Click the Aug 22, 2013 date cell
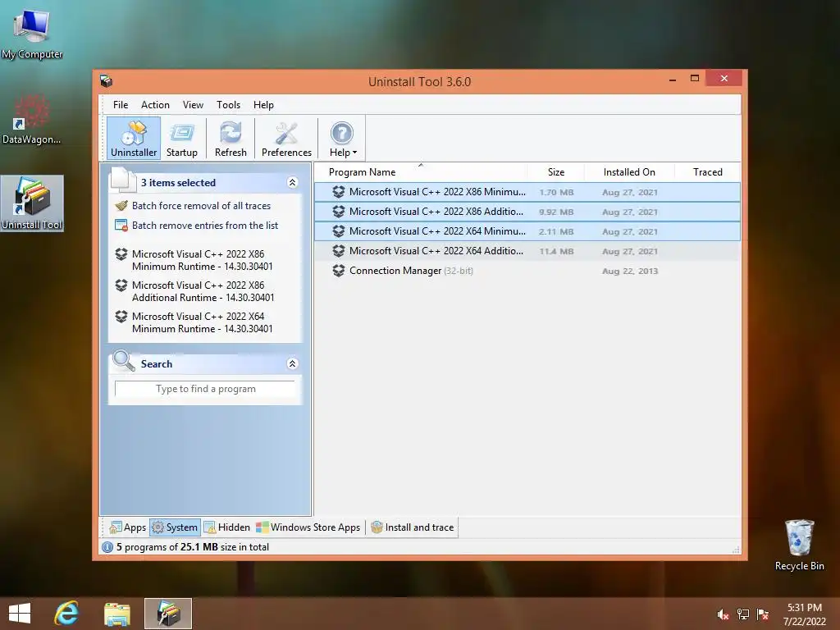Image resolution: width=840 pixels, height=630 pixels. (630, 271)
